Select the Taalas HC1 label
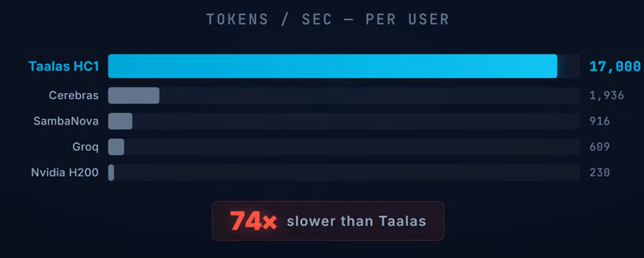Viewport: 644px width, 258px height. point(64,66)
